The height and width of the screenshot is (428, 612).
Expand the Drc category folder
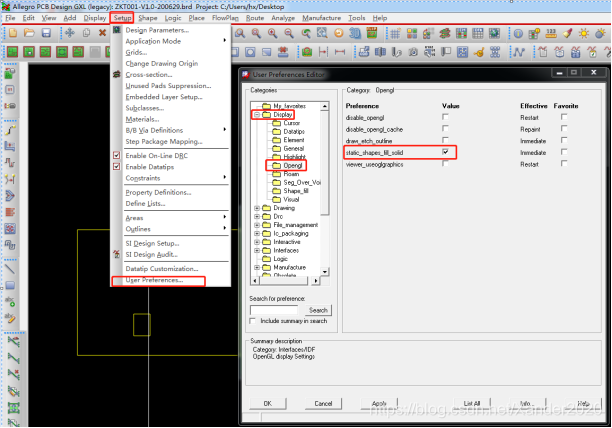click(257, 217)
